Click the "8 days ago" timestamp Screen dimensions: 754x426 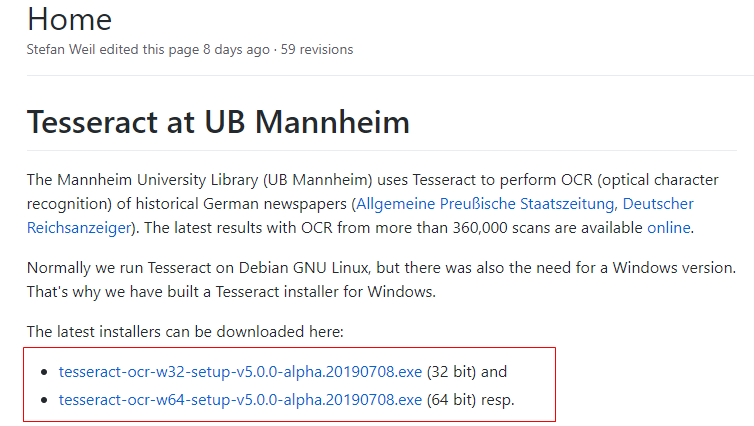[x=235, y=49]
